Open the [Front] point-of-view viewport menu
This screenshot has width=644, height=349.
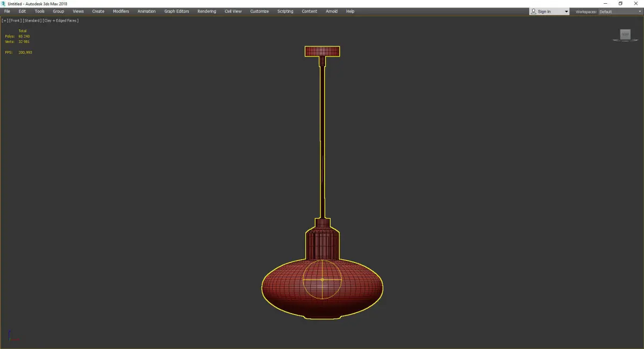pos(15,20)
